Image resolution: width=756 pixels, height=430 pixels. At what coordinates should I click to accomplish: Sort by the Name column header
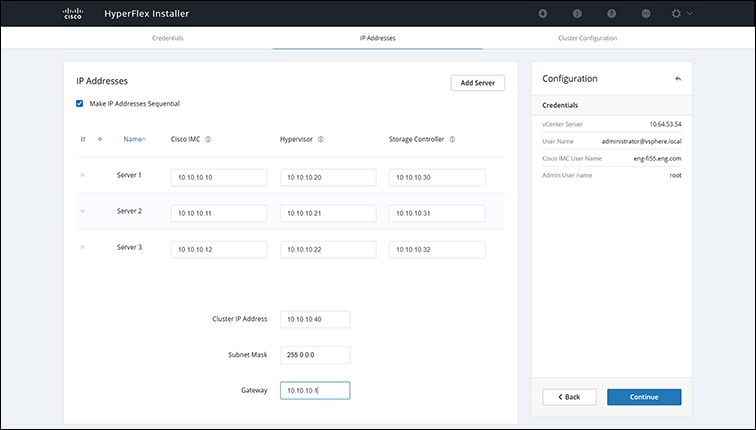click(135, 139)
